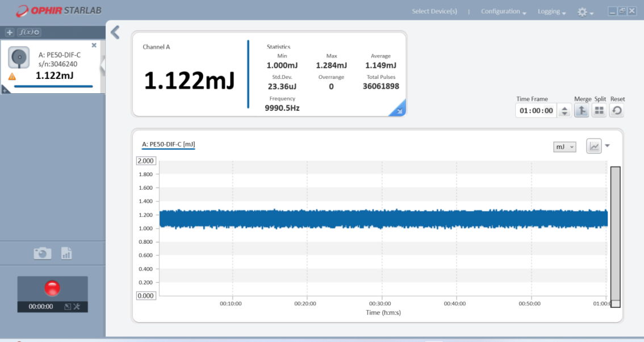The height and width of the screenshot is (342, 644).
Task: Start logging with the red record button
Action: [52, 288]
